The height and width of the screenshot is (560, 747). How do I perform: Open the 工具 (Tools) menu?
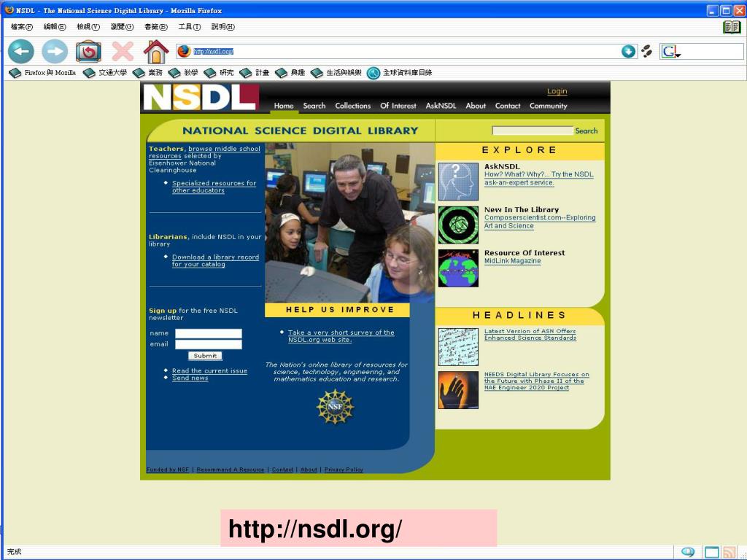pyautogui.click(x=189, y=27)
